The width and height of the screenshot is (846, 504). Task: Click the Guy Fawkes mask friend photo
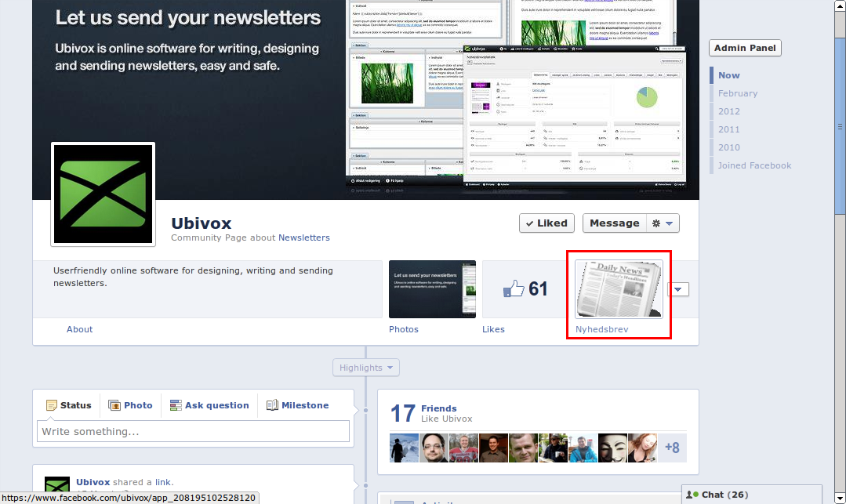tap(612, 448)
